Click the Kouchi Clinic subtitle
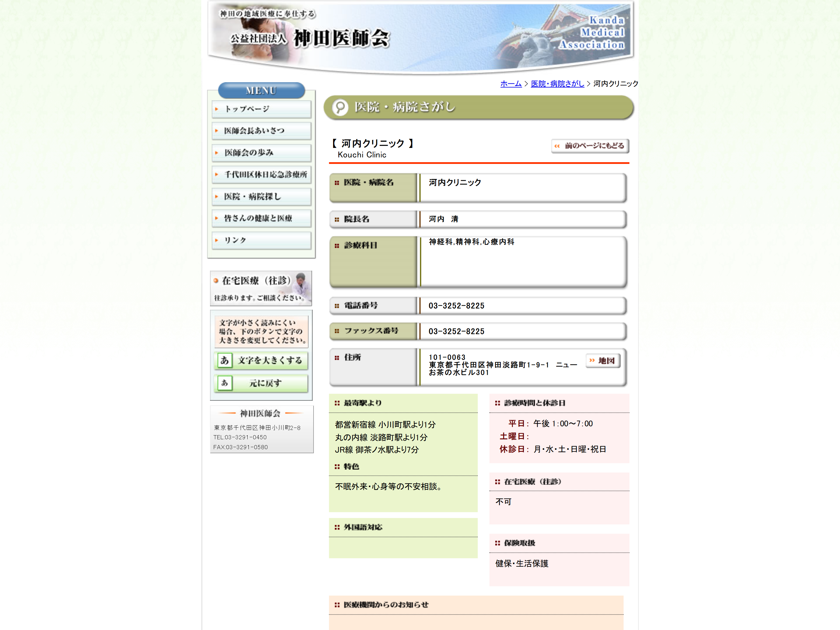 point(362,155)
